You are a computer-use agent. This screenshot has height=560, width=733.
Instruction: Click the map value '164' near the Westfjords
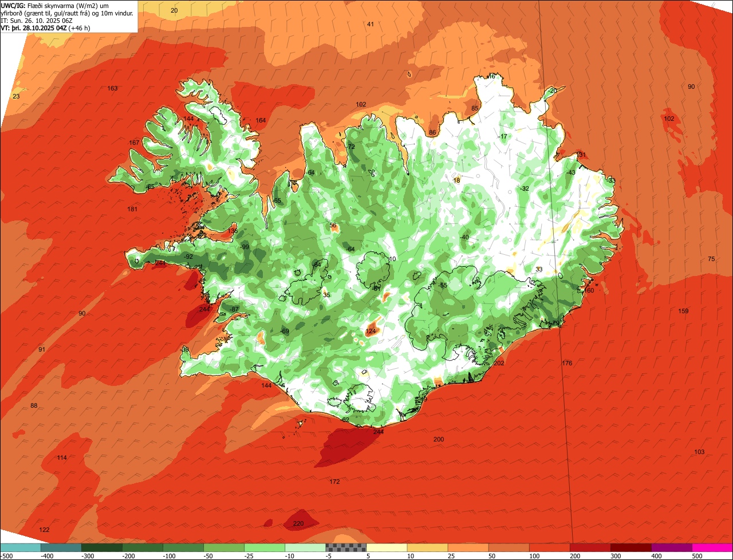[x=261, y=120]
